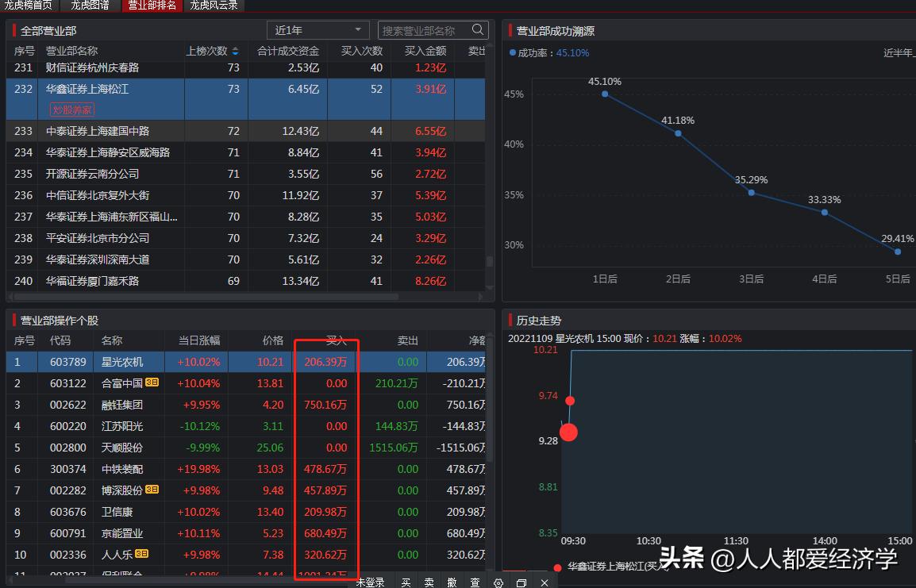Sort by the 买入次数 column header
This screenshot has height=588, width=916.
362,52
